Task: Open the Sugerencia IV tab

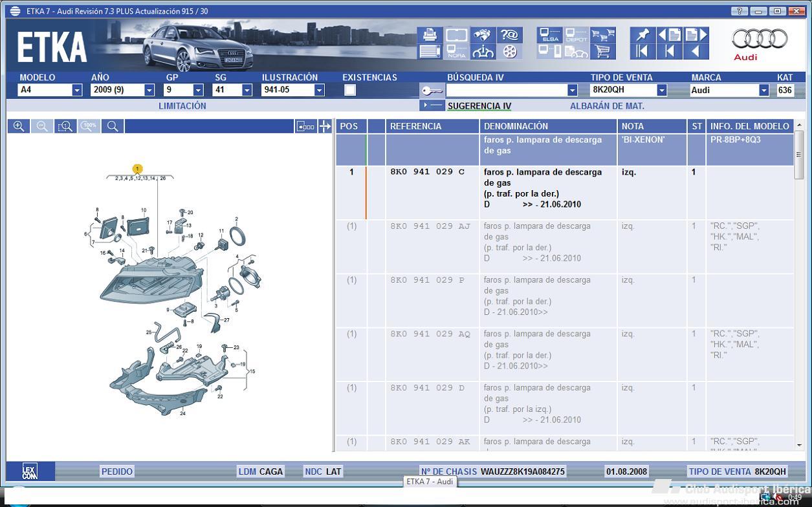Action: pos(479,106)
